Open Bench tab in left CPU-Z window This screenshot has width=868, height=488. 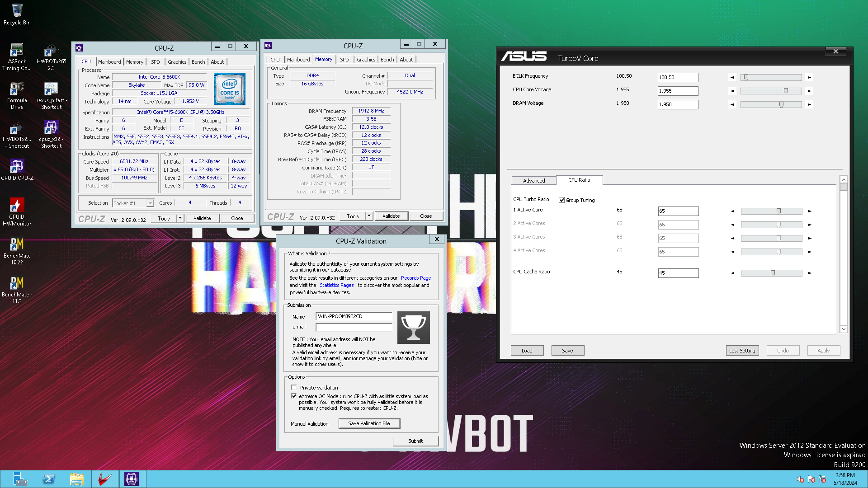pos(198,62)
